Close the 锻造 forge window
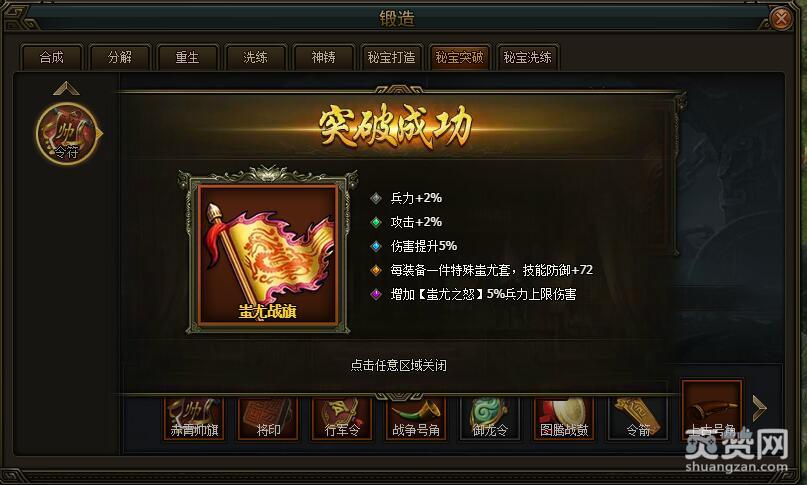The height and width of the screenshot is (485, 807). [781, 19]
